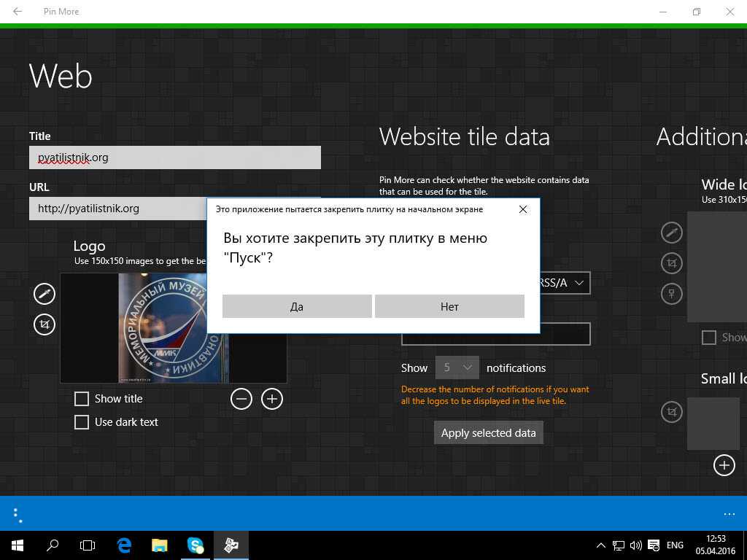Click the plus circle button under the logo
This screenshot has width=747, height=560.
[272, 399]
